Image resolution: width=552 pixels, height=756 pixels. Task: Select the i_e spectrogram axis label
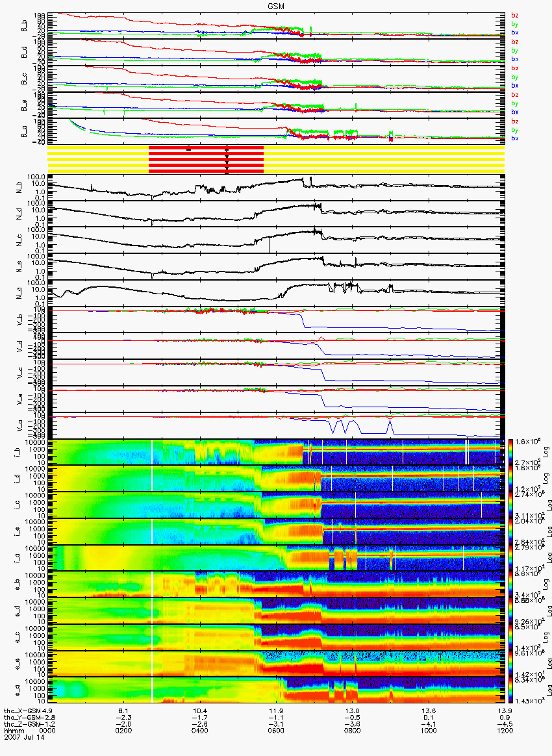(17, 532)
